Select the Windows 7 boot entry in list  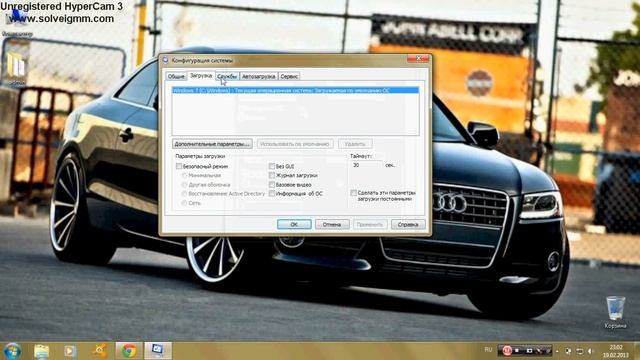click(x=295, y=90)
